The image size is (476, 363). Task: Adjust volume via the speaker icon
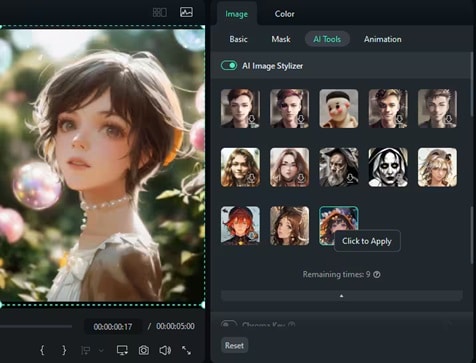point(165,350)
